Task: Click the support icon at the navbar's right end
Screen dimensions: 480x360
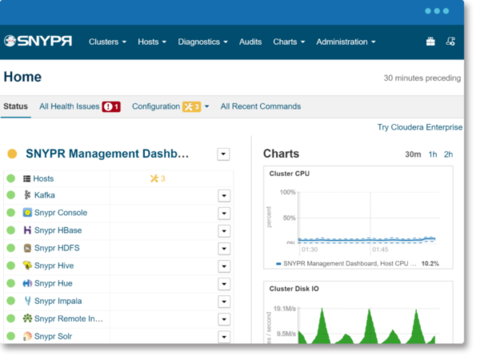Action: 451,42
